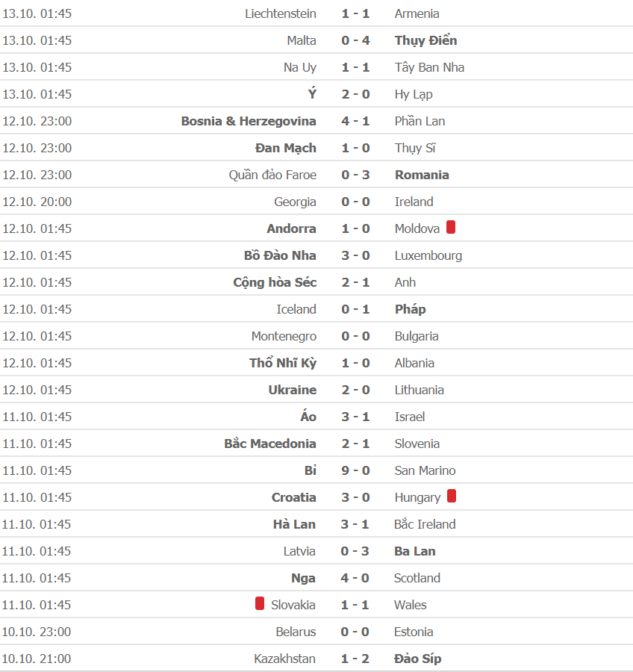Select team name Bồ Đào Nha
Image resolution: width=633 pixels, height=672 pixels.
click(280, 255)
